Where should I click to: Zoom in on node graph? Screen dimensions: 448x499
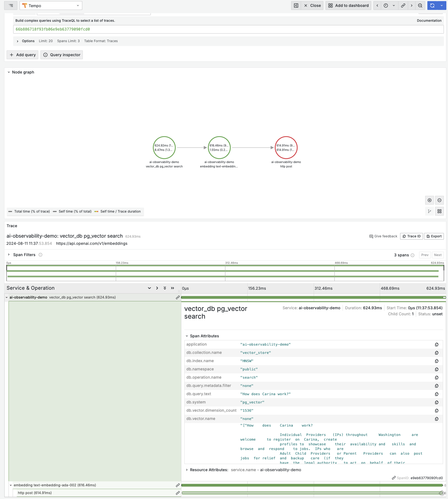[430, 200]
